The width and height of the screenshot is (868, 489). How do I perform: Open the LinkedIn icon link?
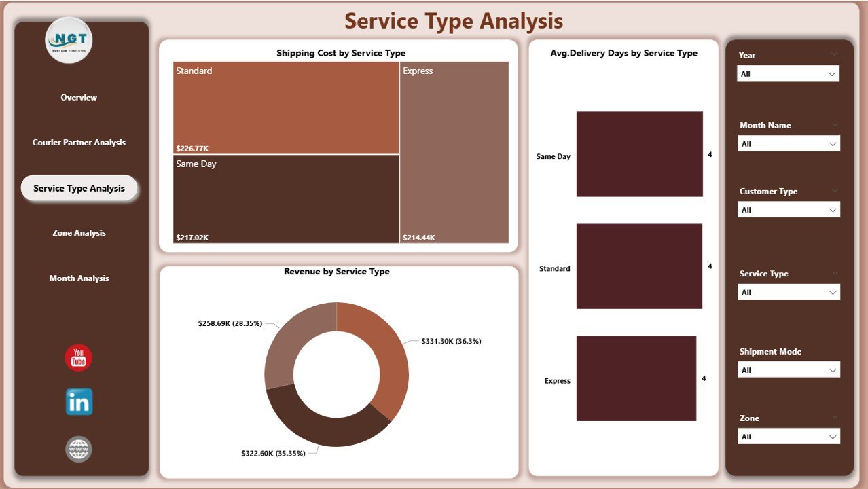pyautogui.click(x=79, y=402)
